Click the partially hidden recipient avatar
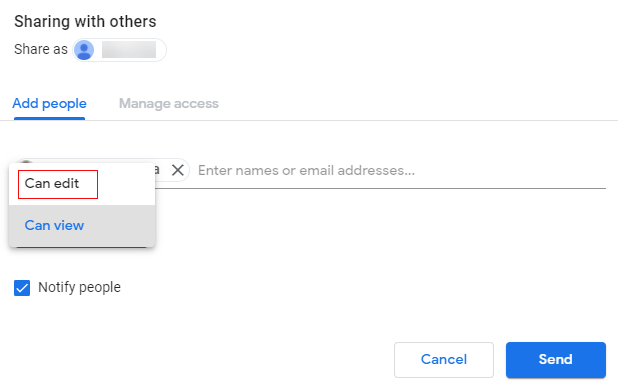Screen dimensions: 618x388 tap(26, 162)
